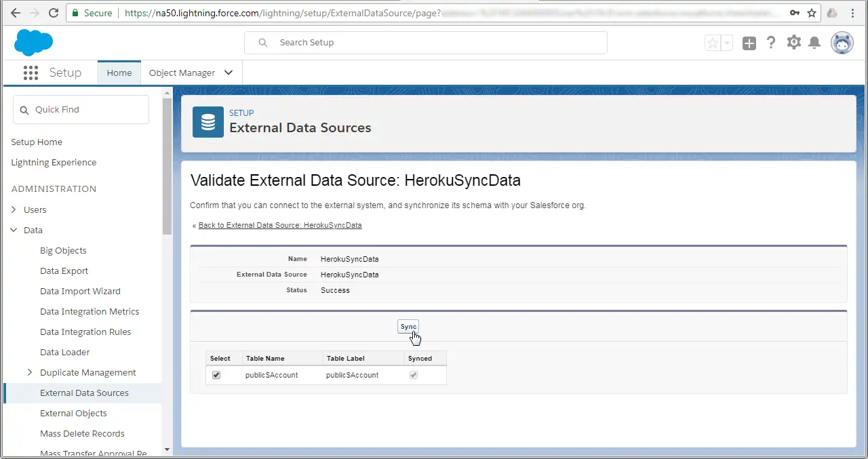Click the Table Name column header

click(265, 358)
